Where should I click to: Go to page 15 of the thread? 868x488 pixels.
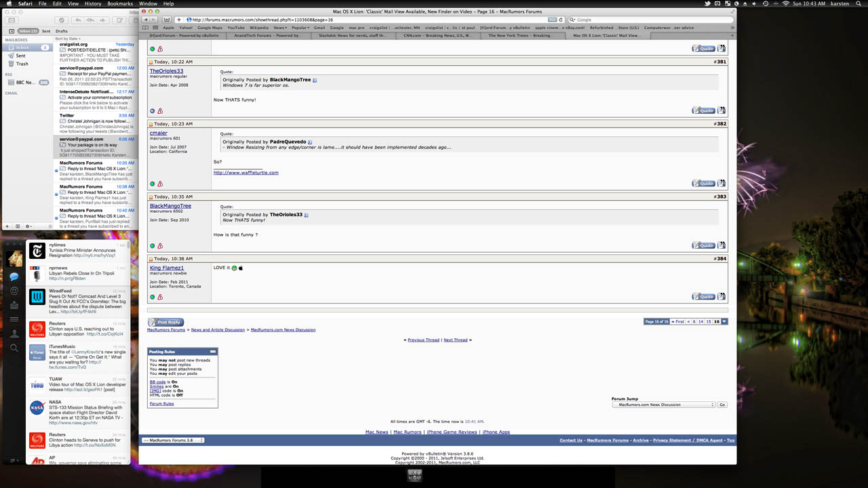[709, 321]
